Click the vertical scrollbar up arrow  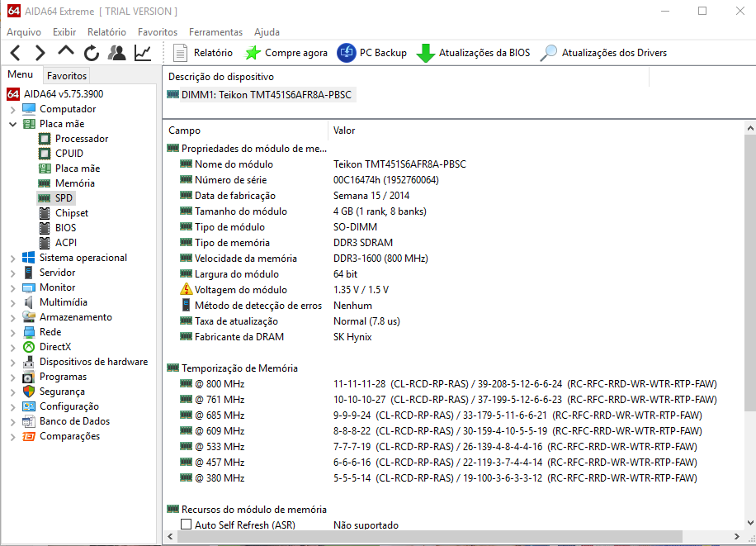pyautogui.click(x=750, y=128)
